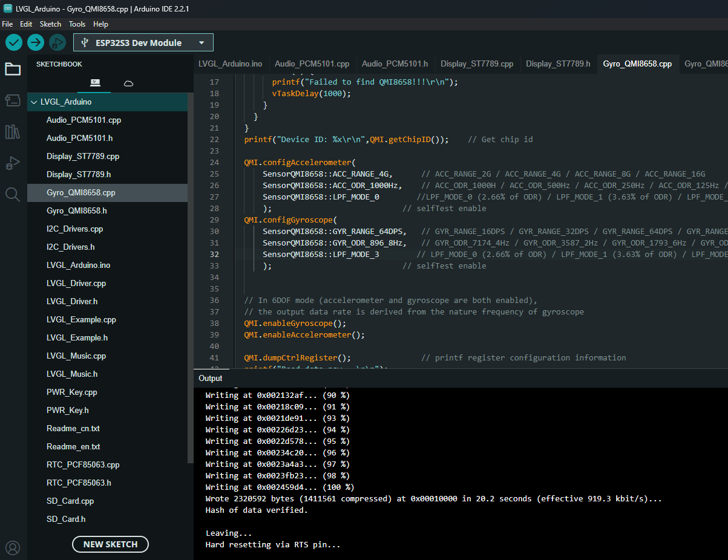The width and height of the screenshot is (728, 560).
Task: Open the Boards Manager sidebar icon
Action: [x=13, y=100]
